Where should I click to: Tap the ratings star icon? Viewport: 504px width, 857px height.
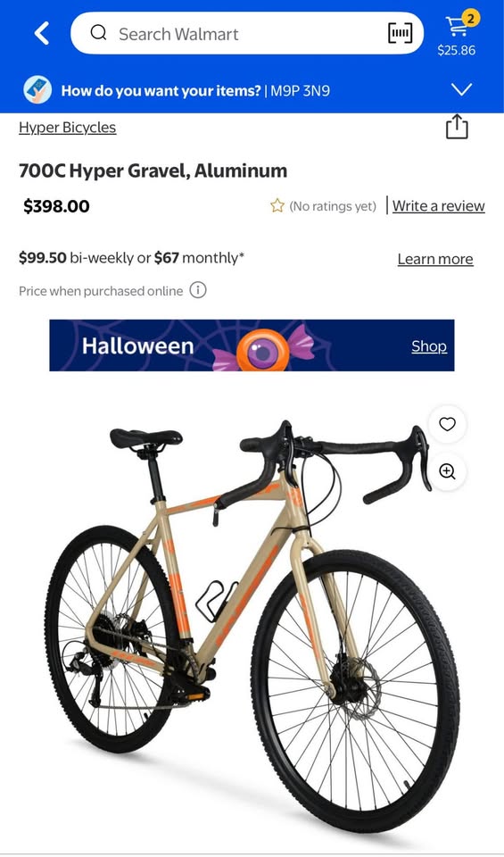[277, 206]
